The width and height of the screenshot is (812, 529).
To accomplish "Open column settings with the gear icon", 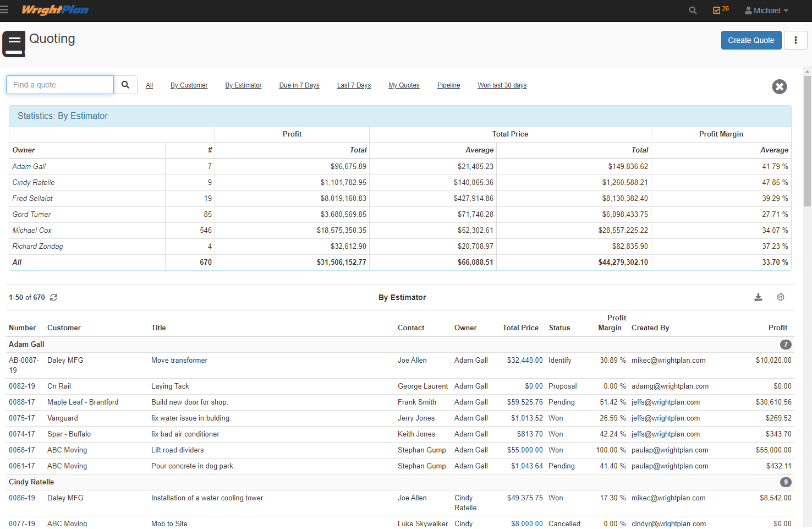I will (781, 297).
